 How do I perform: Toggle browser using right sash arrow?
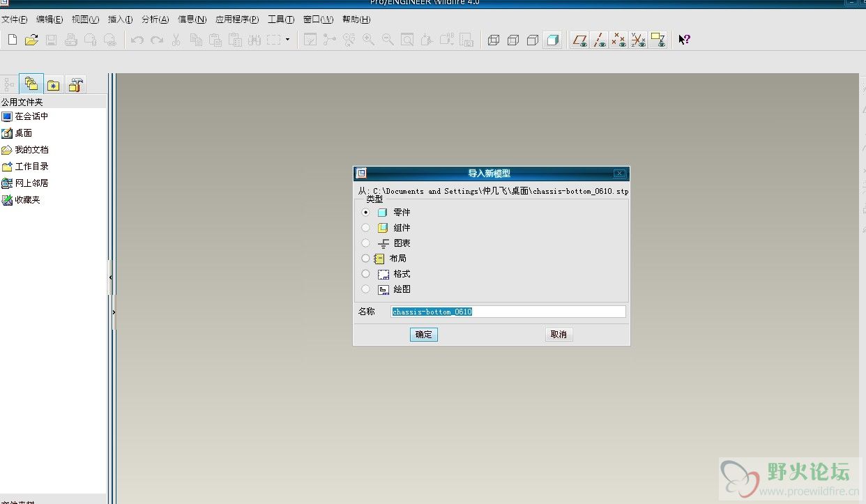(x=113, y=312)
